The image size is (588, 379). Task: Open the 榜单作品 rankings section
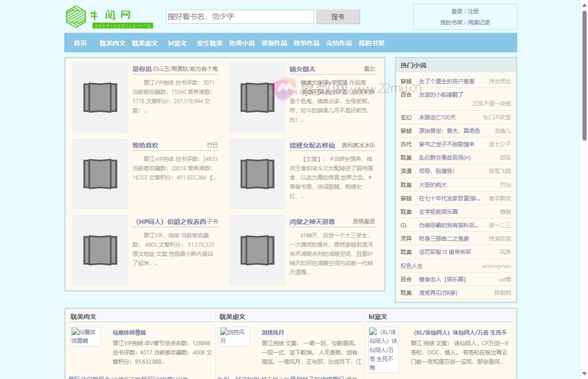(306, 43)
